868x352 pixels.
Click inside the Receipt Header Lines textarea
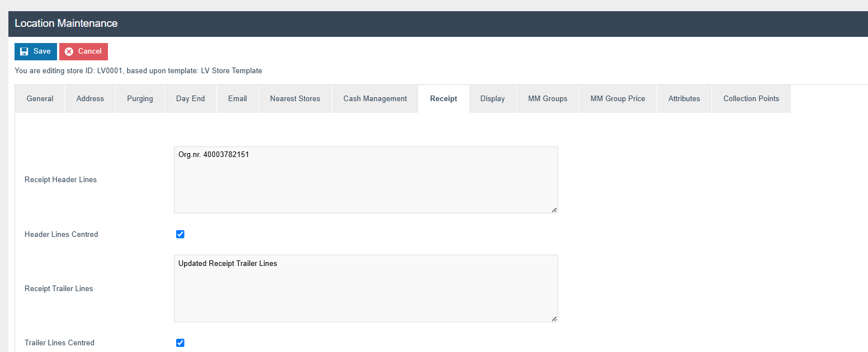tap(365, 180)
